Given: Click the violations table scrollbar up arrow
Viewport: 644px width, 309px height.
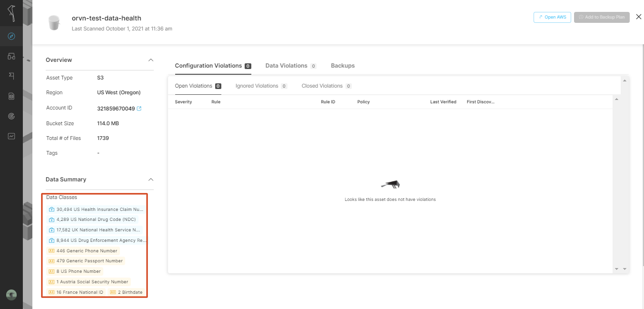Looking at the screenshot, I should 616,99.
